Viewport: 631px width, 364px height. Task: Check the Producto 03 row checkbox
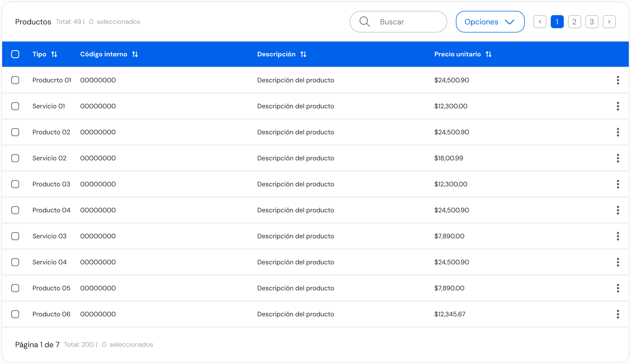click(x=15, y=184)
